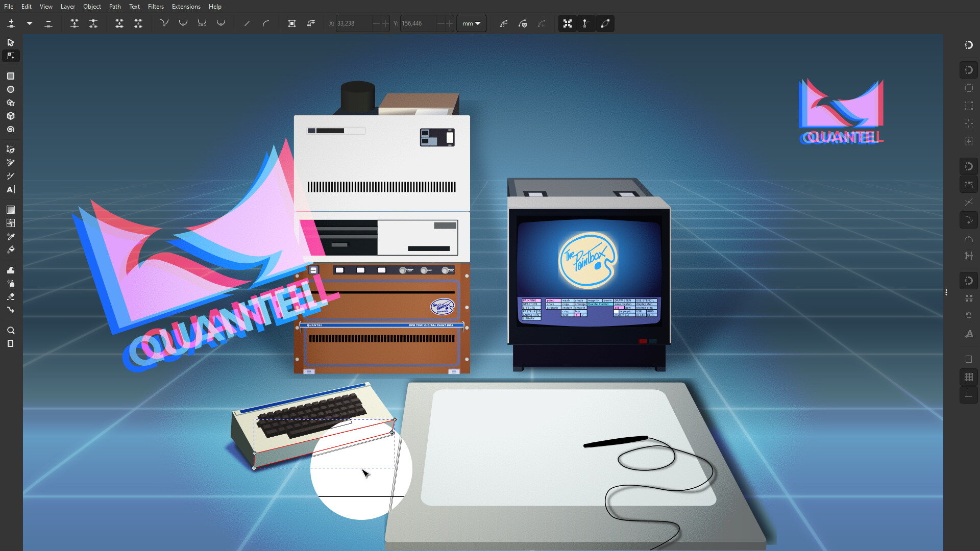Click Stroke to Path button
The width and height of the screenshot is (980, 551).
click(x=311, y=23)
